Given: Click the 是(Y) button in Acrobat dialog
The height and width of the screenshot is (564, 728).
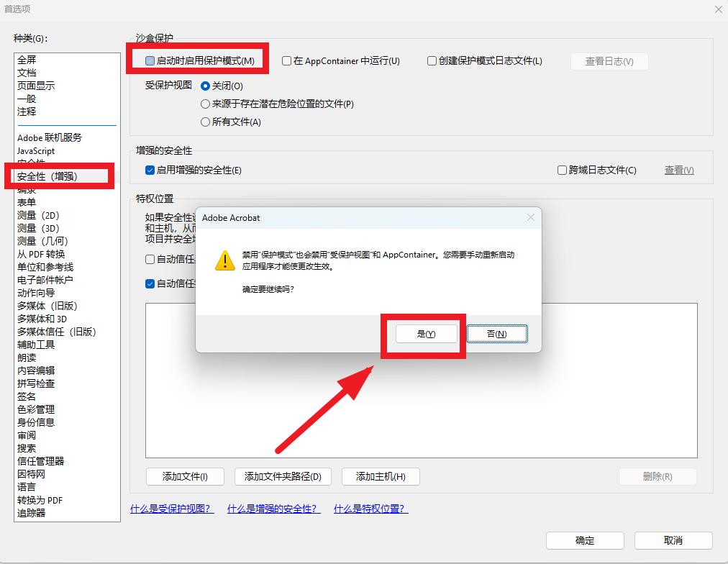Looking at the screenshot, I should coord(426,334).
